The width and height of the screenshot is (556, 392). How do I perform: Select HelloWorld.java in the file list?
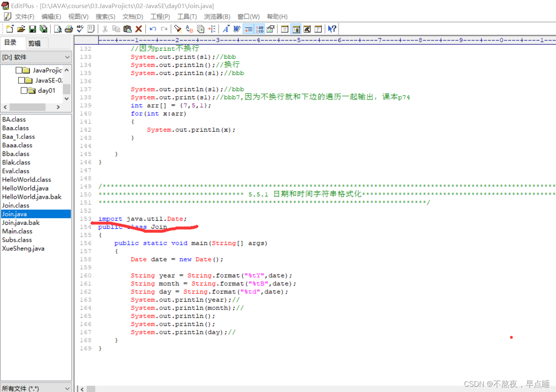pos(25,188)
